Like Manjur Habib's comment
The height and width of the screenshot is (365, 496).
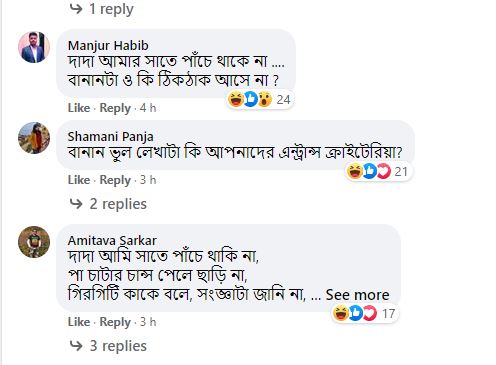tap(79, 108)
